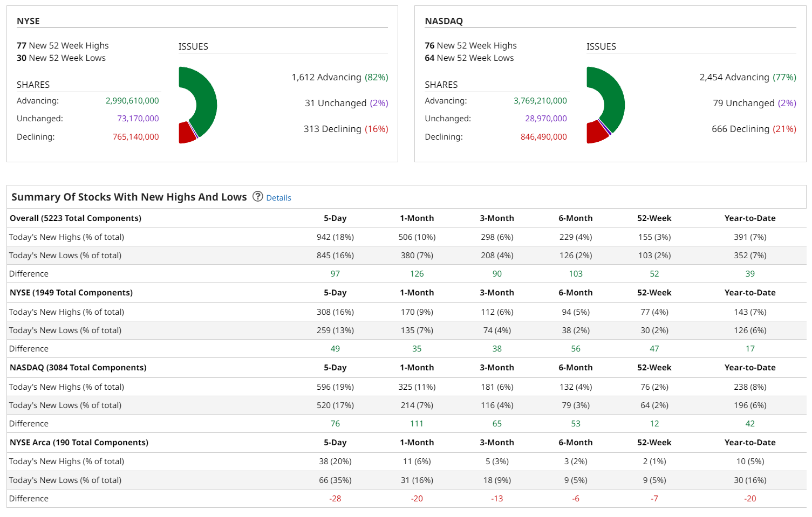Click Overall 5-Day new lows 845 (16%)
Viewport: 812px width, 517px height.
click(335, 256)
